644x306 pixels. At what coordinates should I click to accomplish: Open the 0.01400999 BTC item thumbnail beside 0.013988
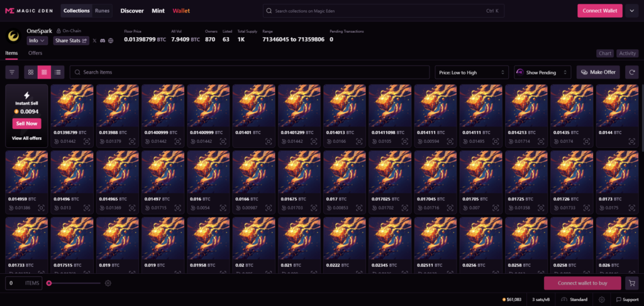(163, 106)
